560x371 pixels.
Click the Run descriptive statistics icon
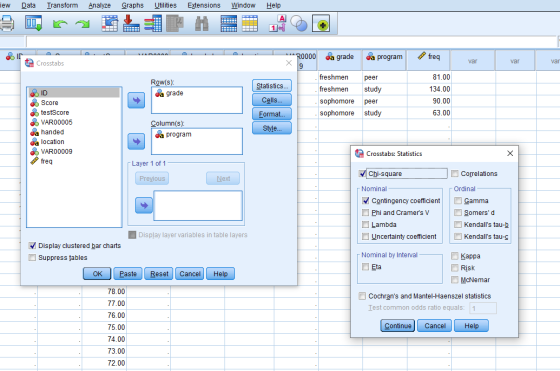[x=175, y=24]
